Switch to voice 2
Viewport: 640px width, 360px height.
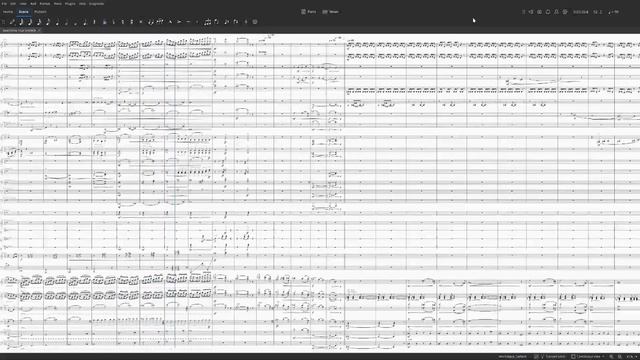pyautogui.click(x=235, y=22)
